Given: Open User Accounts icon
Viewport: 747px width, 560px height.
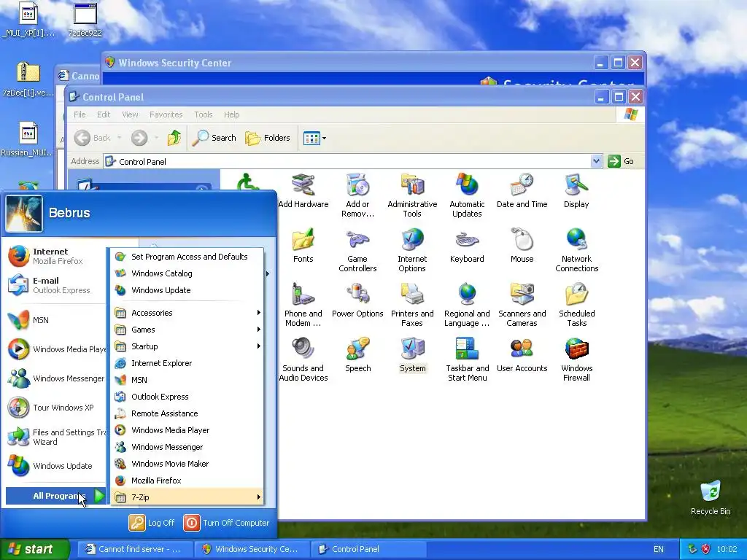Looking at the screenshot, I should [x=522, y=355].
